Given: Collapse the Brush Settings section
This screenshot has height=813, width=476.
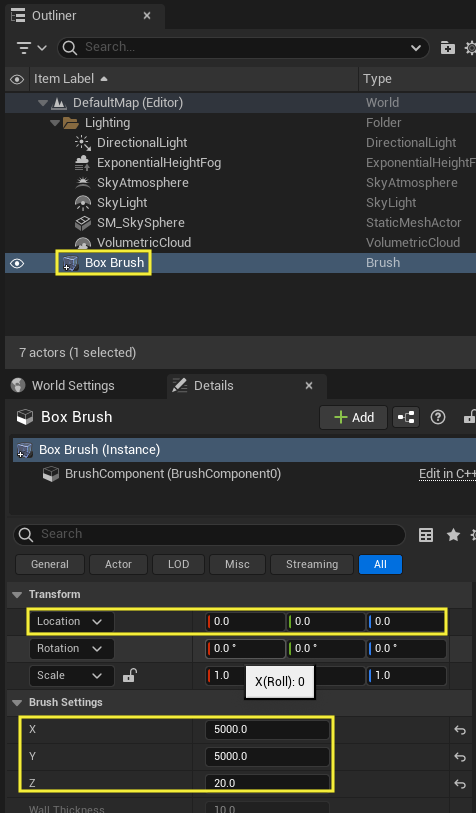Looking at the screenshot, I should click(x=17, y=703).
